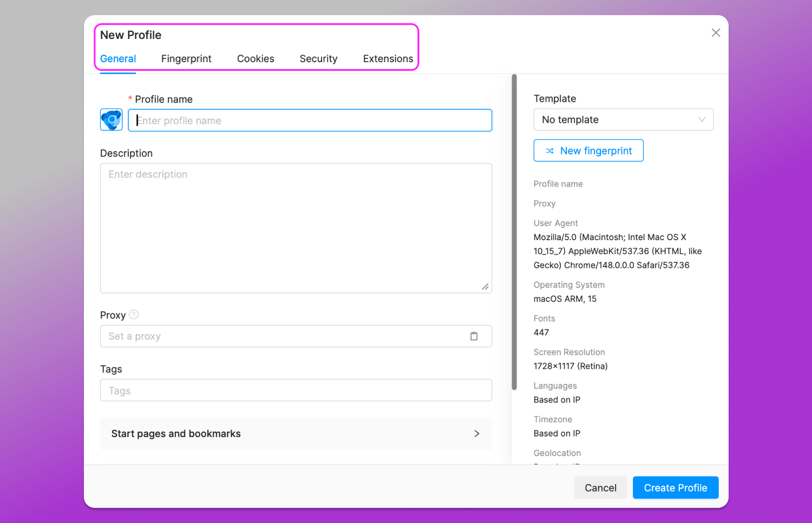This screenshot has width=812, height=523.
Task: Click the Tags input field
Action: coord(296,390)
